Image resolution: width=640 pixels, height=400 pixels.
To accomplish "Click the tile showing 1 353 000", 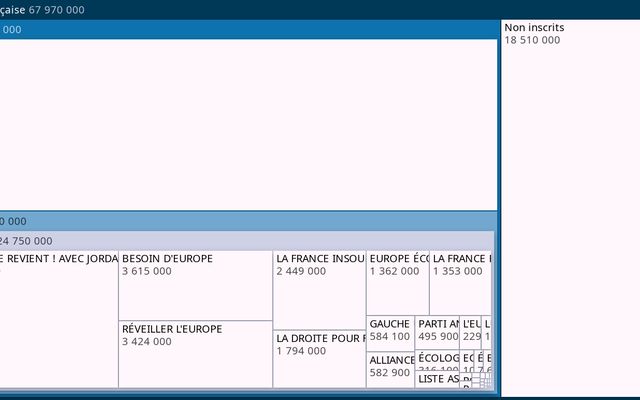I will pyautogui.click(x=460, y=283).
